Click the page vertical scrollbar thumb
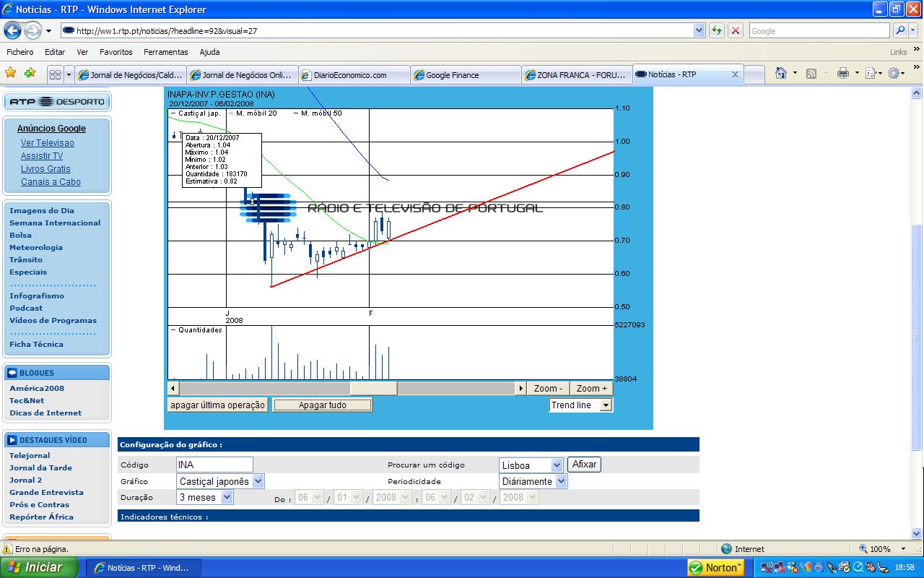Screen dimensions: 924x578 tap(917, 338)
